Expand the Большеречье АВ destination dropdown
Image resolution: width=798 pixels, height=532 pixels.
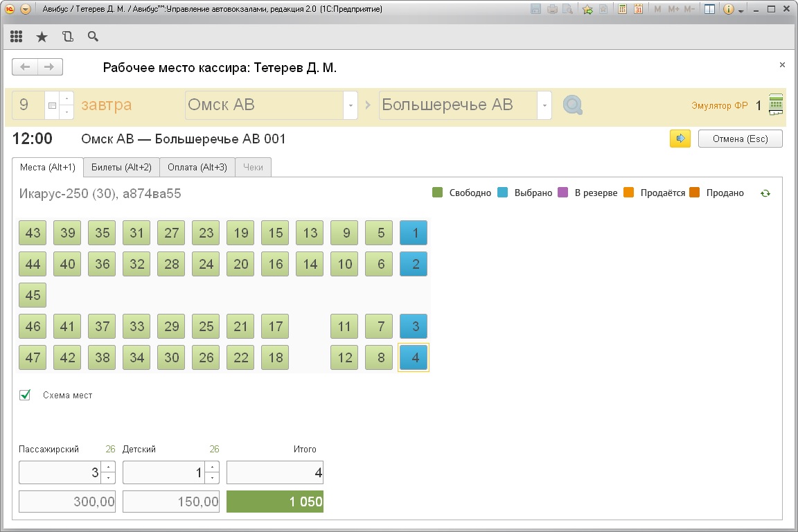pyautogui.click(x=544, y=105)
